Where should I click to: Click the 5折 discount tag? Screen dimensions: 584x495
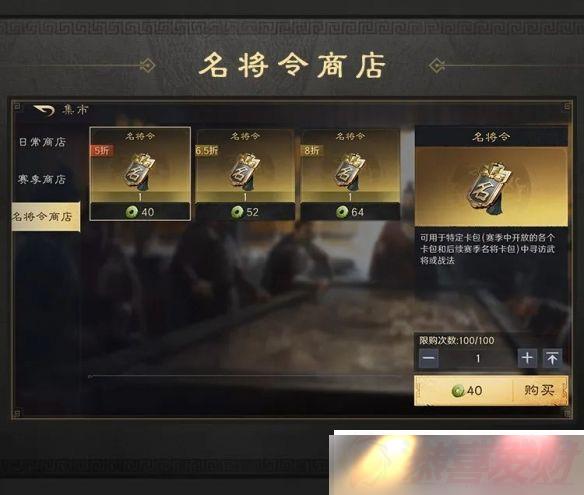(102, 150)
